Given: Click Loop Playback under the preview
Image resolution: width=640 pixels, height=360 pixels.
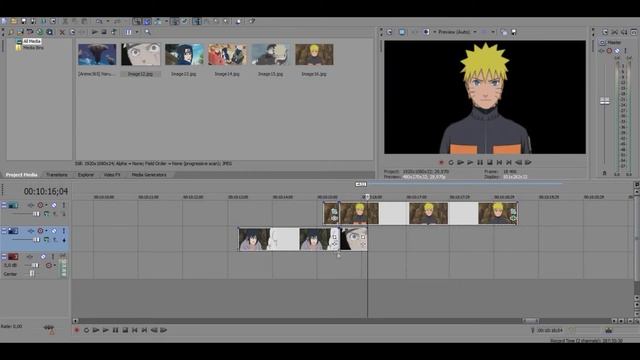Looking at the screenshot, I should 451,162.
